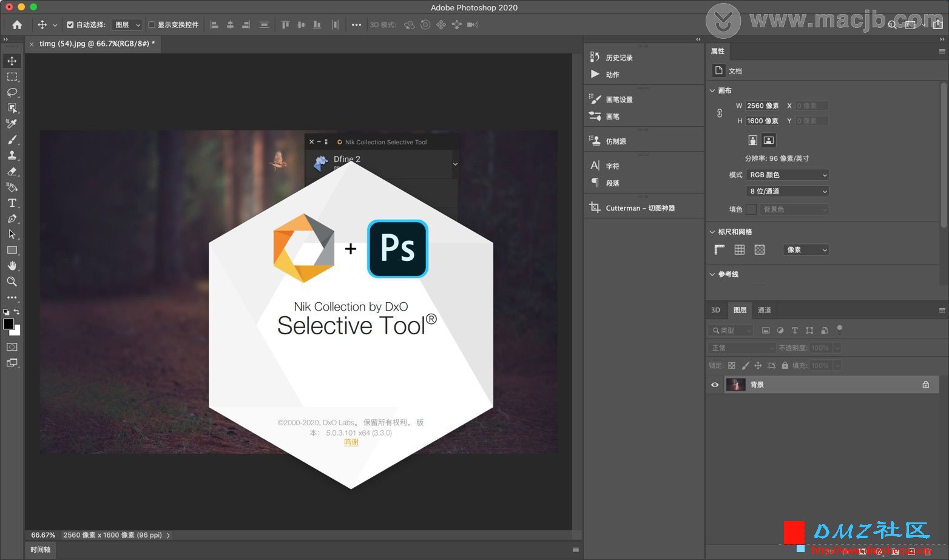Align left edges in options bar
The width and height of the screenshot is (949, 560).
coord(214,25)
